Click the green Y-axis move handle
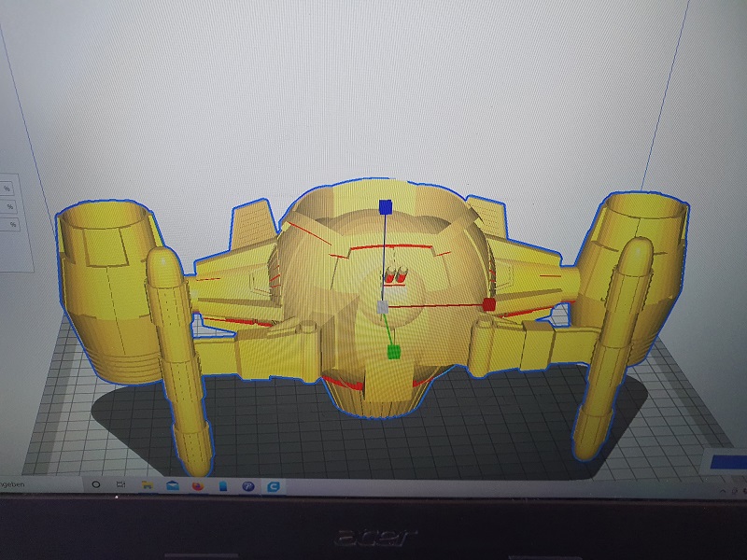Screen dimensions: 747x560 click(394, 352)
